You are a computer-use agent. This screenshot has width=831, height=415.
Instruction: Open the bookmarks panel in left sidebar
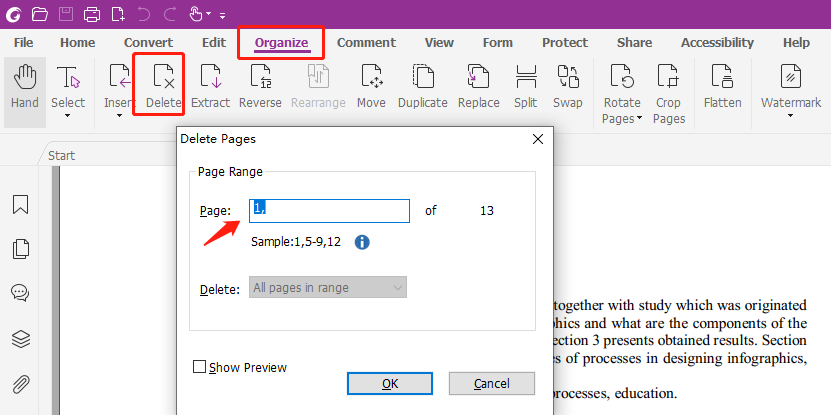(20, 205)
